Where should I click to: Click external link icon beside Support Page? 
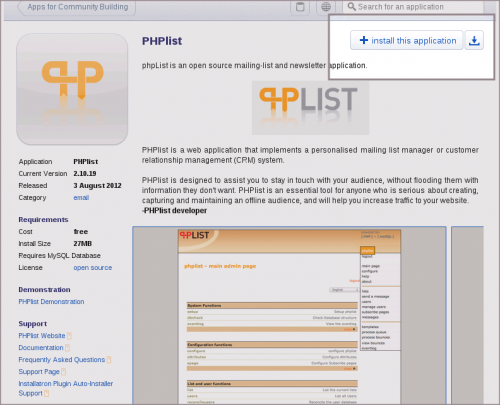pyautogui.click(x=64, y=372)
